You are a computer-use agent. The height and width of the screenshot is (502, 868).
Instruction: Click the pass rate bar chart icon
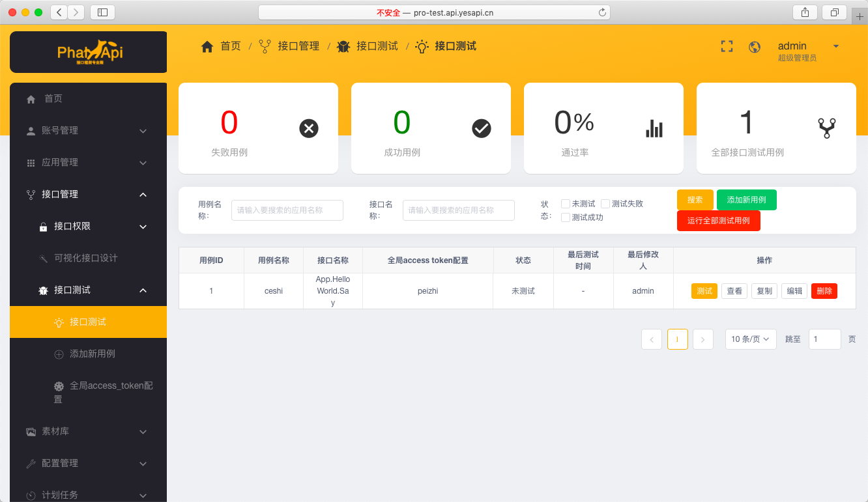point(654,128)
